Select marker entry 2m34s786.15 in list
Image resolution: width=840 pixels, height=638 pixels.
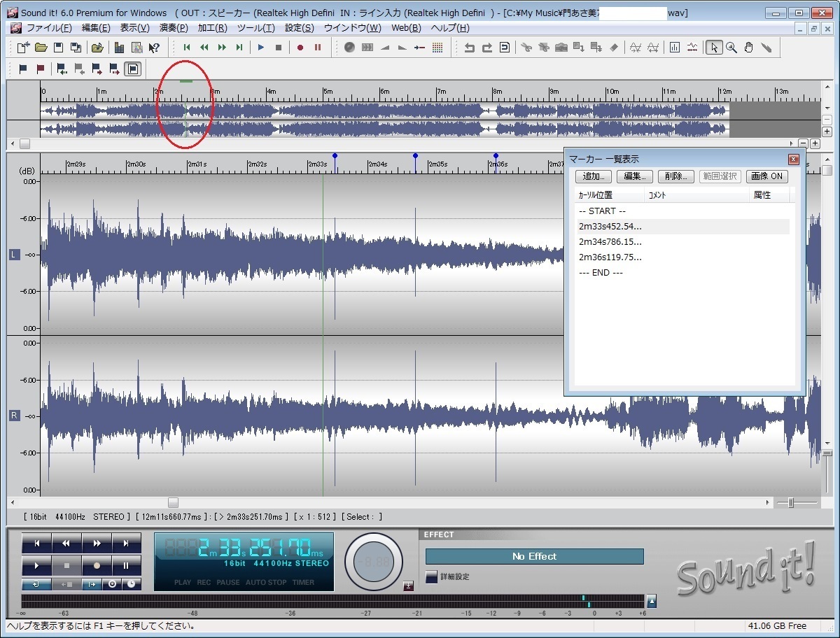coord(610,242)
